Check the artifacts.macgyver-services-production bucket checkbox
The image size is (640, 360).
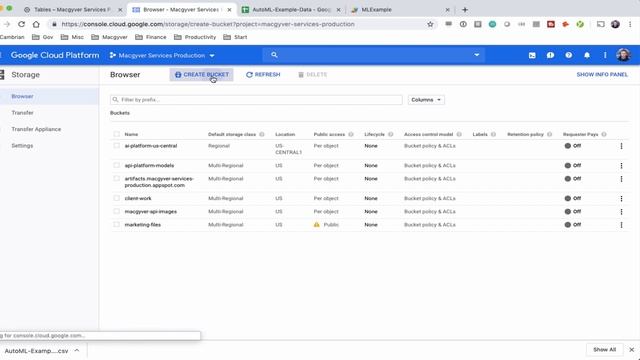click(117, 179)
